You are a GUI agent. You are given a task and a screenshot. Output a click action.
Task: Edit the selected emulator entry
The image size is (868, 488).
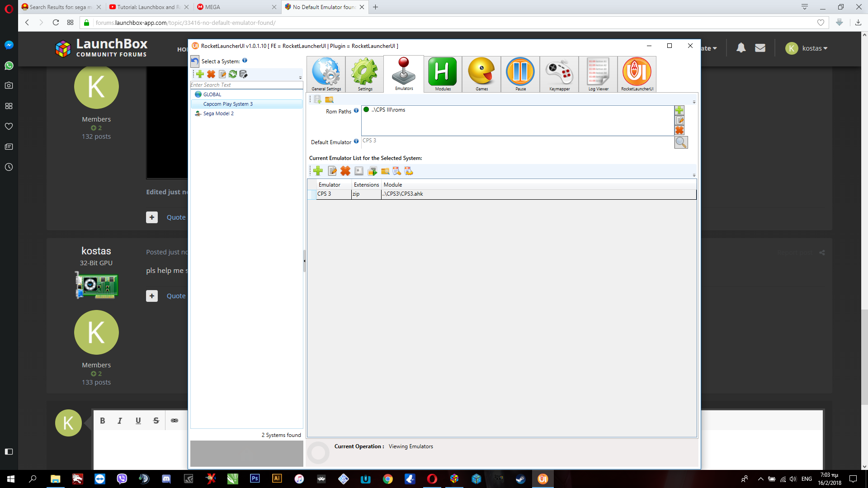pyautogui.click(x=332, y=171)
